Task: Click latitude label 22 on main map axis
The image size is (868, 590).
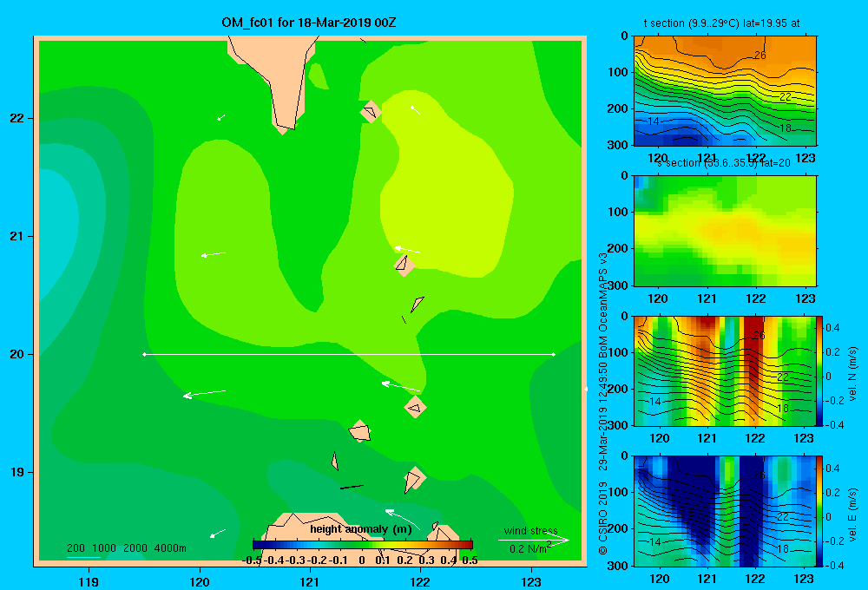Action: (17, 118)
